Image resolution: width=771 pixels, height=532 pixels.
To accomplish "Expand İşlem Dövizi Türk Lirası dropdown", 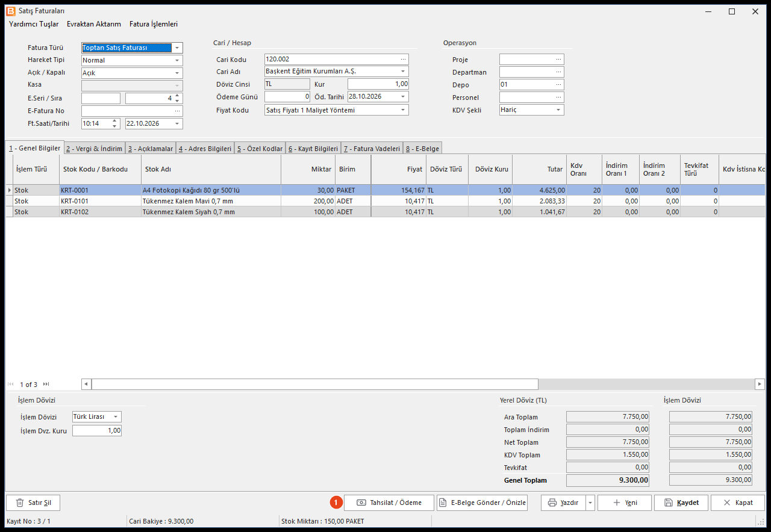I will coord(116,416).
